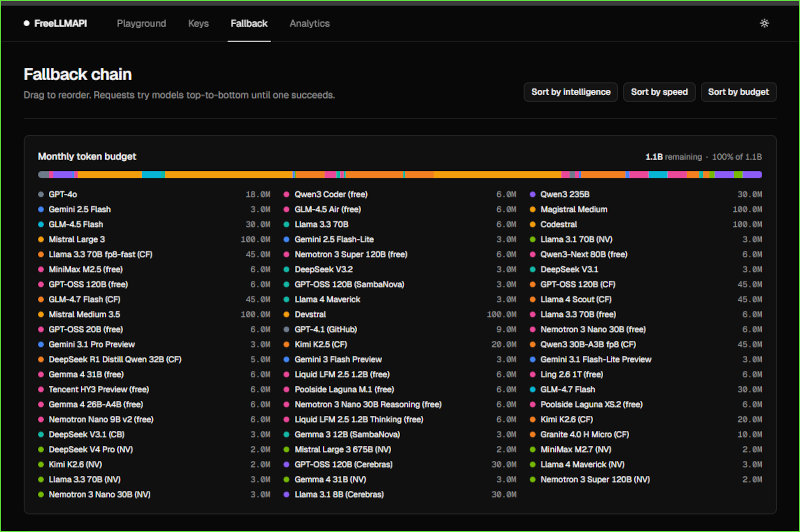
Task: Sort chain by intelligence
Action: point(570,92)
